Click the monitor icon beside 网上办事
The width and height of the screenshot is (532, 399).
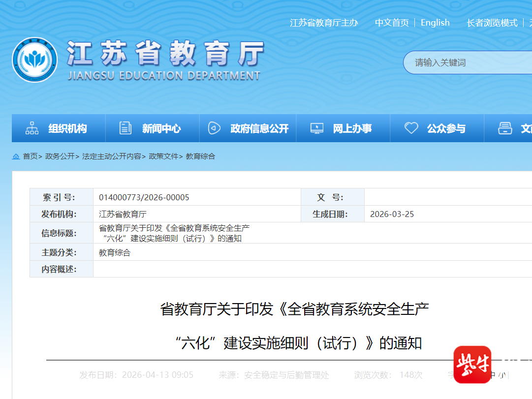point(317,128)
